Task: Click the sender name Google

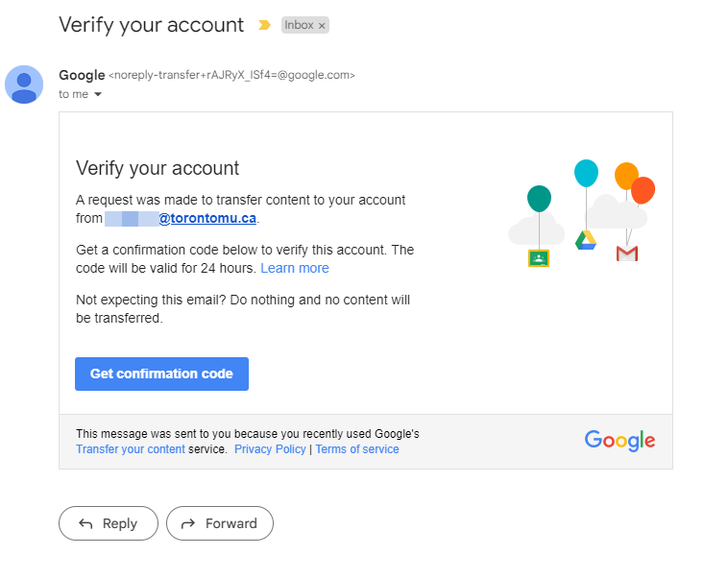Action: 82,75
